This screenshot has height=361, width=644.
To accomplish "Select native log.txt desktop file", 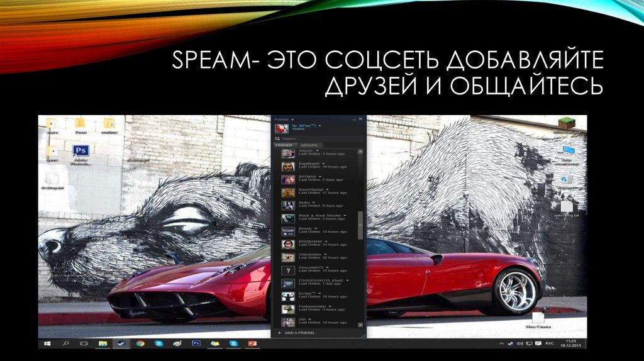I will [567, 209].
